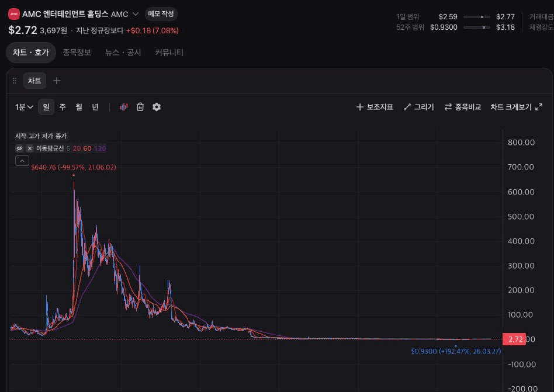The image size is (554, 392).
Task: Click the trash delete icon
Action: click(140, 107)
